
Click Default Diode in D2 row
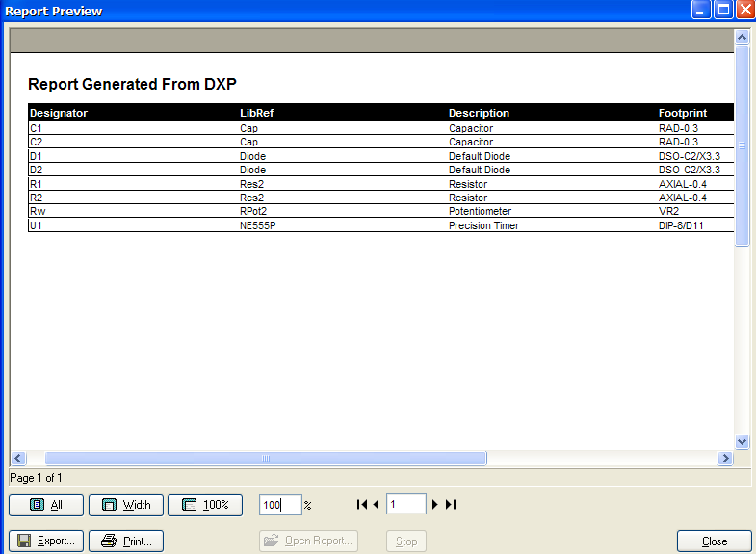coord(480,170)
